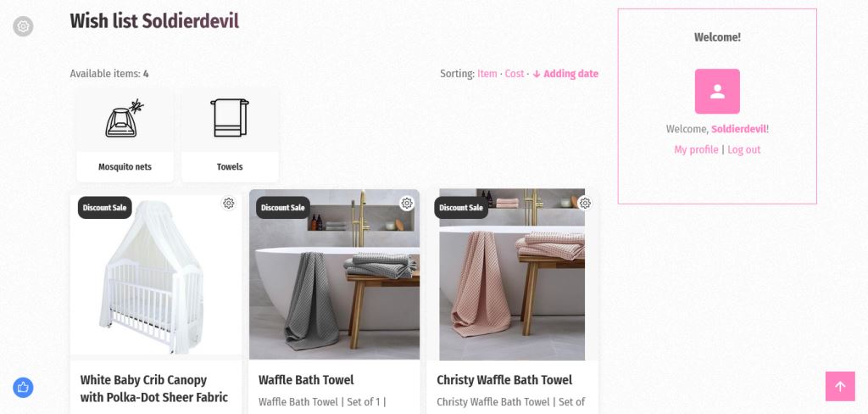Image resolution: width=868 pixels, height=414 pixels.
Task: Open My profile link
Action: [696, 149]
